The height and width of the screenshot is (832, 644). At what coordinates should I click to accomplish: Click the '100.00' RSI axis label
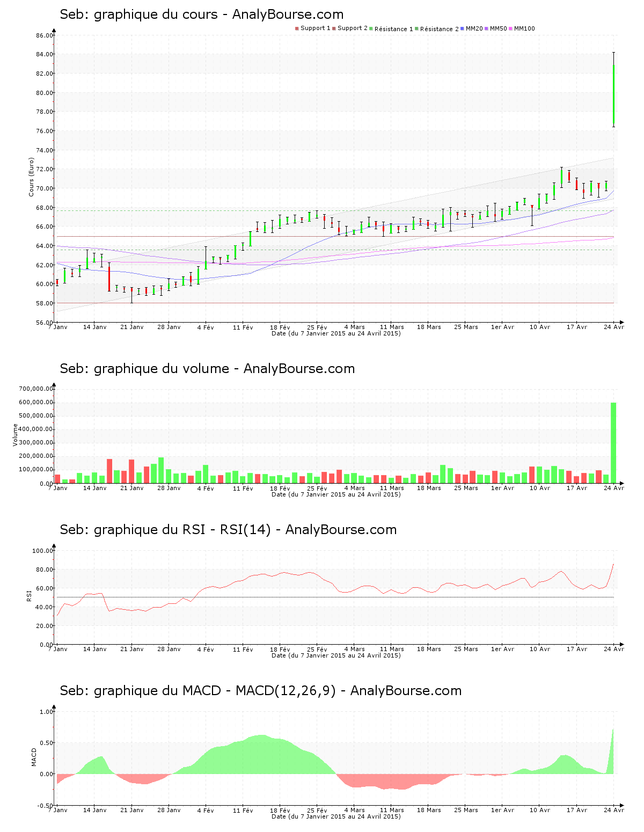coord(43,551)
